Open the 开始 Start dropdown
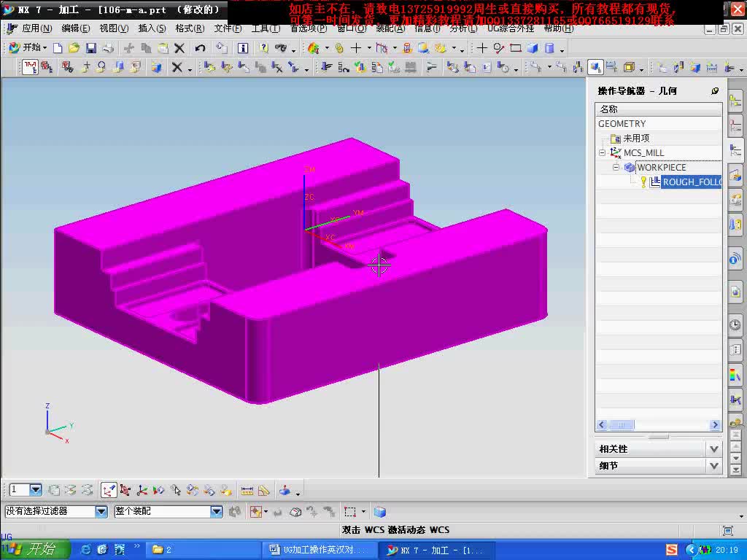 coord(28,47)
